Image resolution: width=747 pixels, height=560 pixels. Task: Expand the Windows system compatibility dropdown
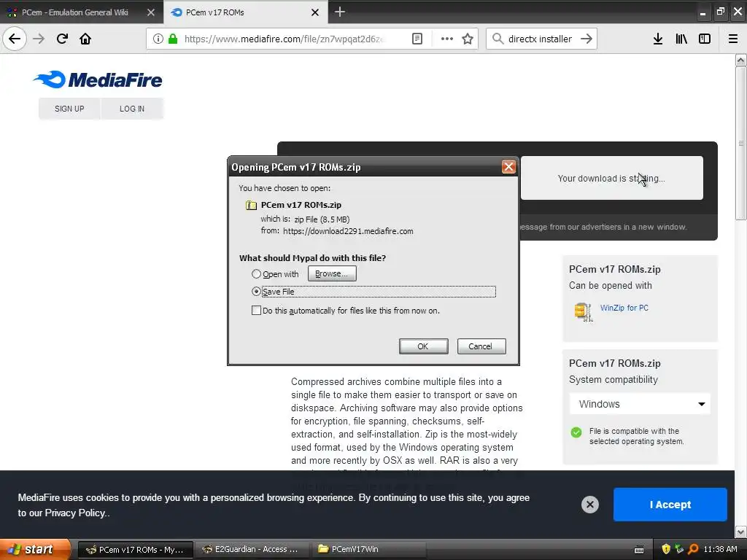[640, 404]
